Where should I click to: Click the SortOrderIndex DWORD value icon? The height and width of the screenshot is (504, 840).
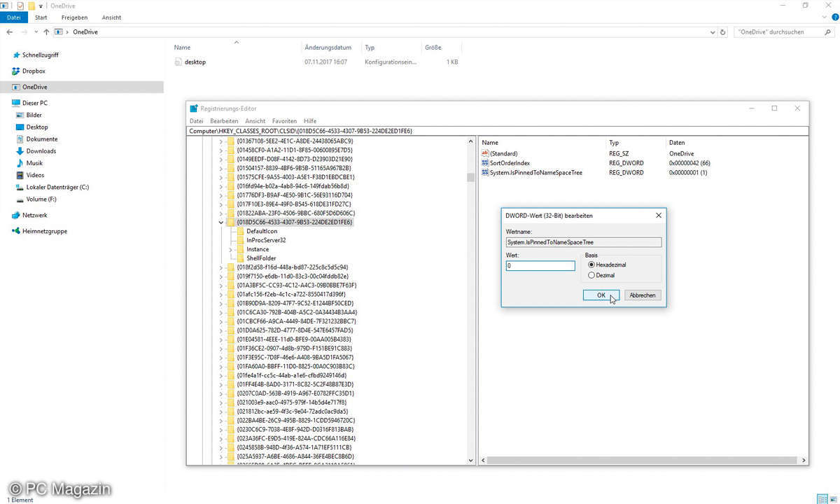484,162
